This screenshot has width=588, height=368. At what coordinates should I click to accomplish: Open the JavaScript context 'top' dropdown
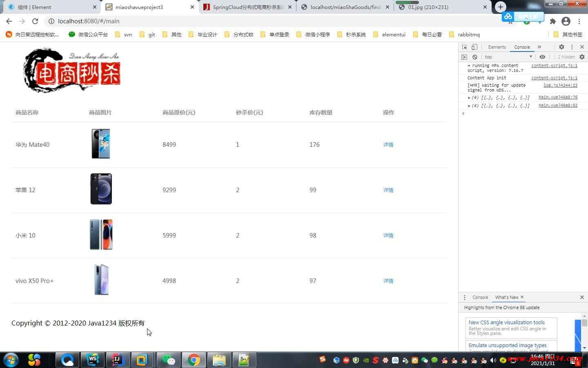coord(508,57)
